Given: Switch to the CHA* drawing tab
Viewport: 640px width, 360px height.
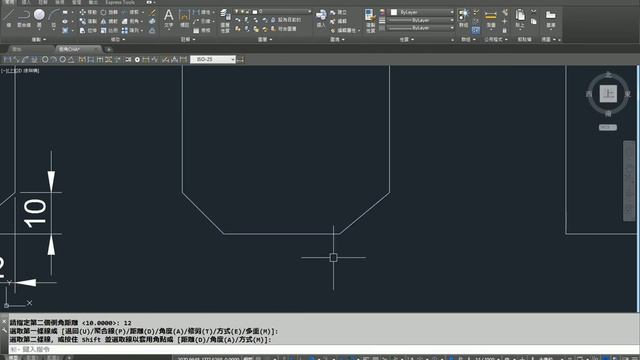Looking at the screenshot, I should click(x=78, y=49).
